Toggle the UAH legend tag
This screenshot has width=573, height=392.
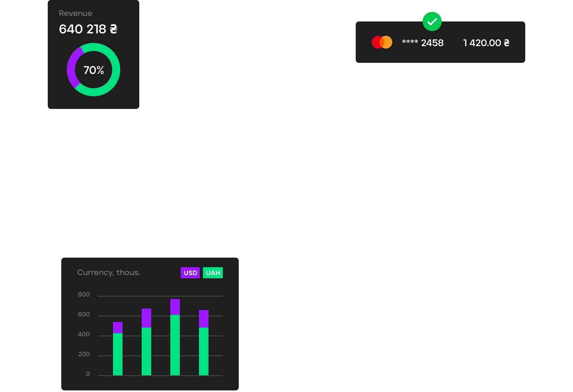(x=213, y=273)
